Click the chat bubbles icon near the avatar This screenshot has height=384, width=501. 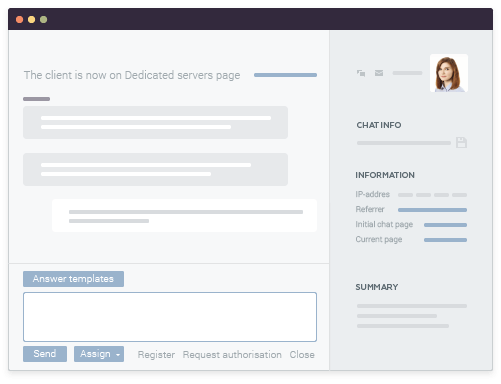pos(361,73)
